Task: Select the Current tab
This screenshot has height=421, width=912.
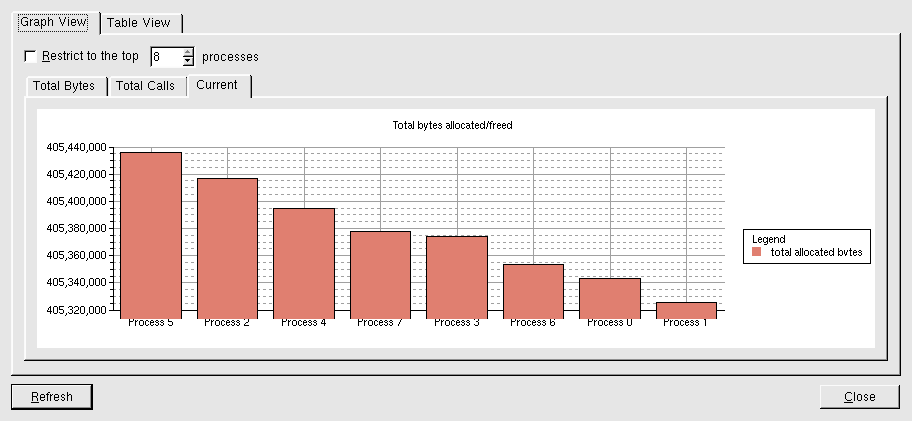Action: point(217,85)
